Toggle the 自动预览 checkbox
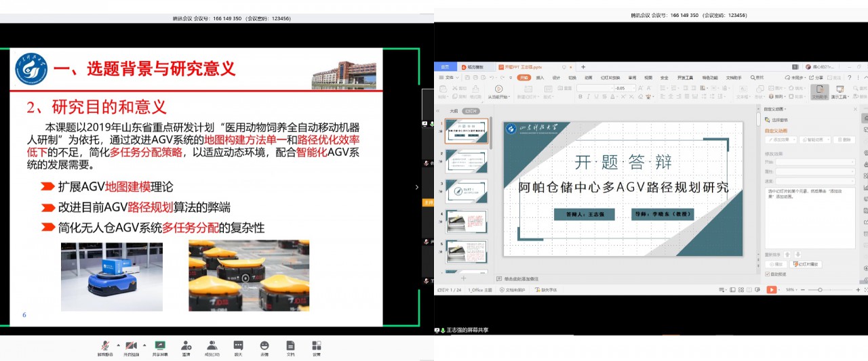Viewport: 868px width, 361px height. click(x=767, y=274)
